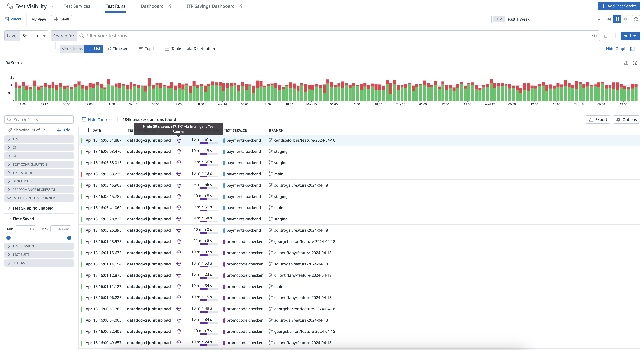Click the red failed status bar on 16:05:53.239 row
Viewport: 644px width, 350px height.
81,174
